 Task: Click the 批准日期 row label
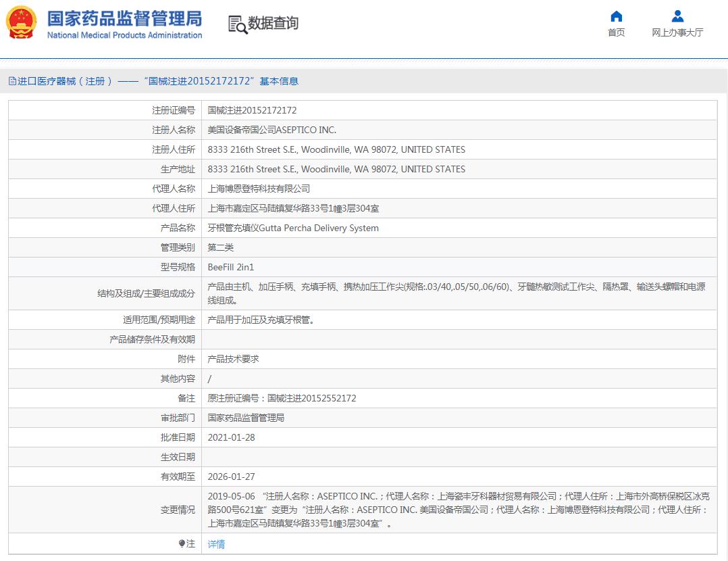[x=178, y=437]
